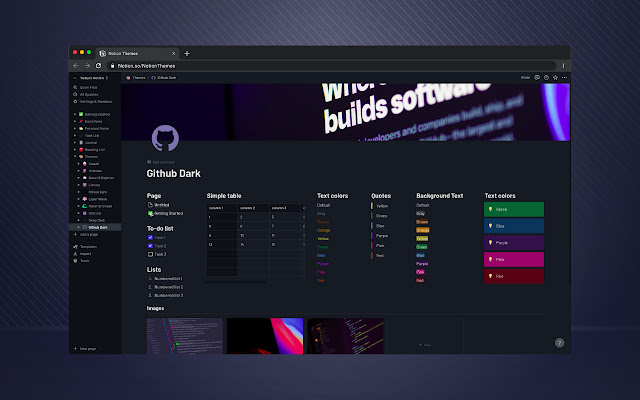Expand the Reading List sidebar page
The height and width of the screenshot is (400, 640).
tap(76, 149)
